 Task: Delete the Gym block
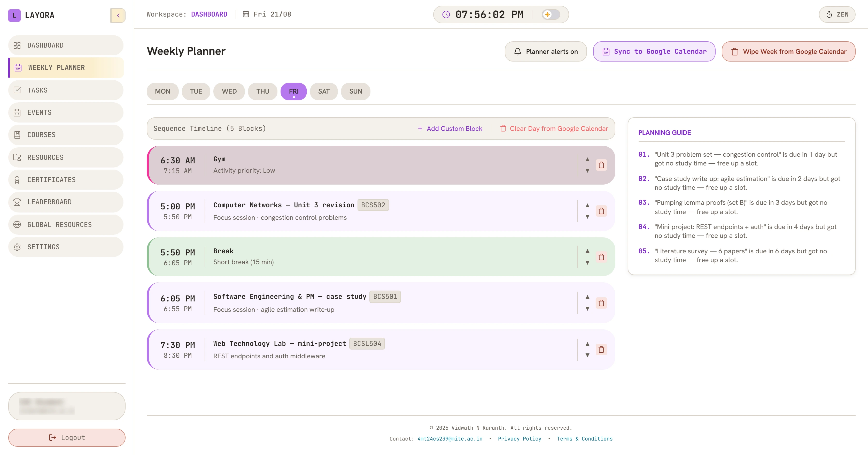point(601,165)
